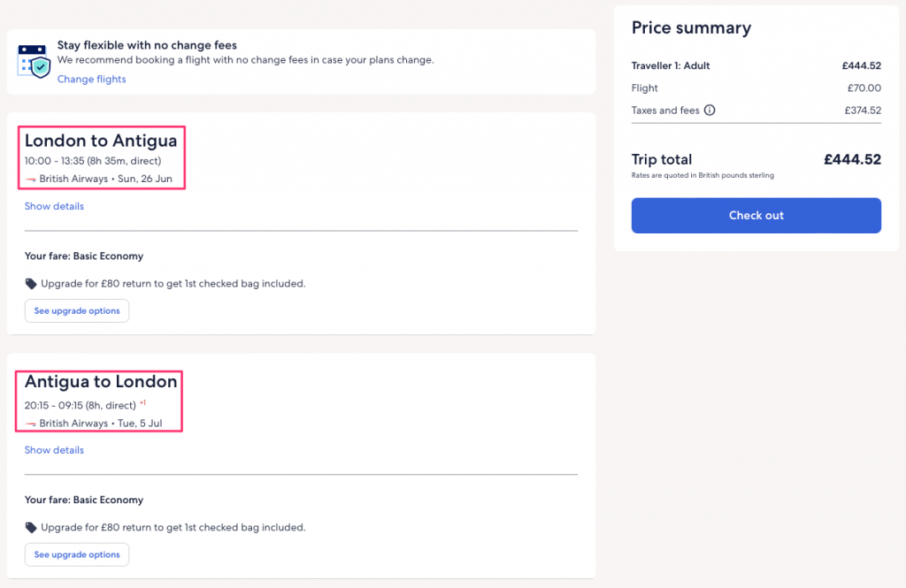Click price tag icon in outbound fare section
Screen dimensions: 906x588
click(31, 284)
